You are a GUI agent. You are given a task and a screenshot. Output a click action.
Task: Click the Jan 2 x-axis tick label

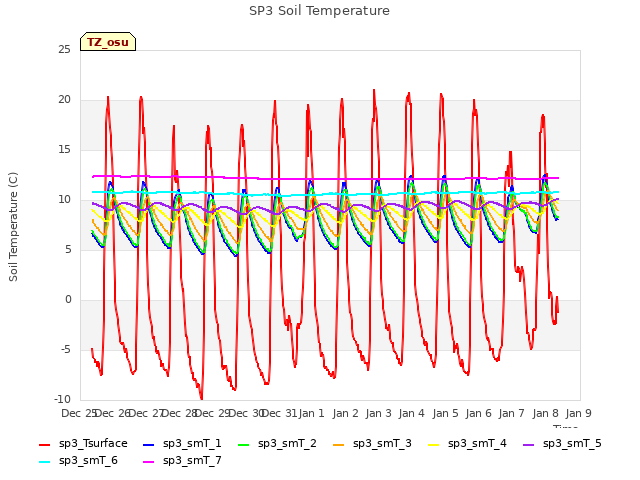coord(345,413)
